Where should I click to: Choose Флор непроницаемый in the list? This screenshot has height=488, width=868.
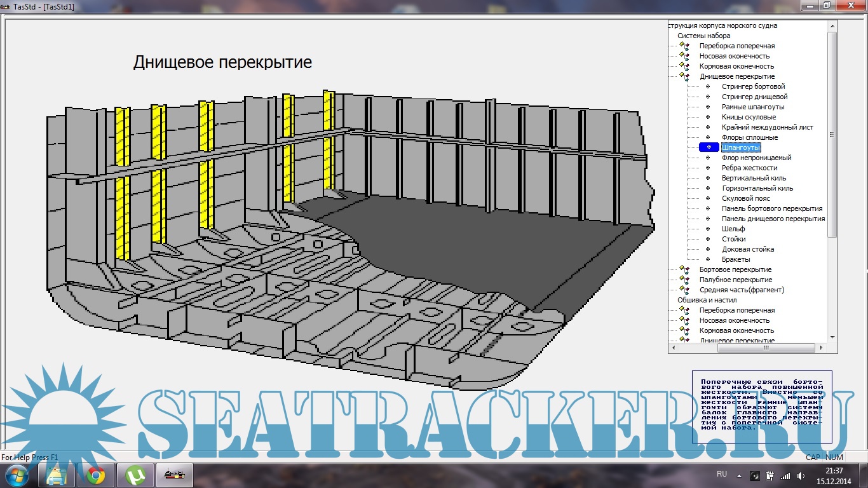pos(756,158)
